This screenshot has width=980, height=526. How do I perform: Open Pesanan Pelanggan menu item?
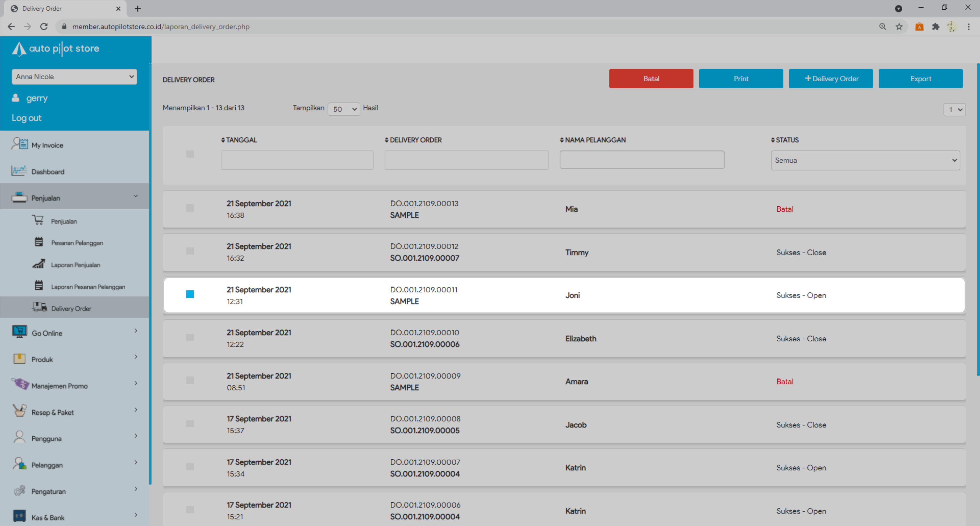pyautogui.click(x=77, y=243)
